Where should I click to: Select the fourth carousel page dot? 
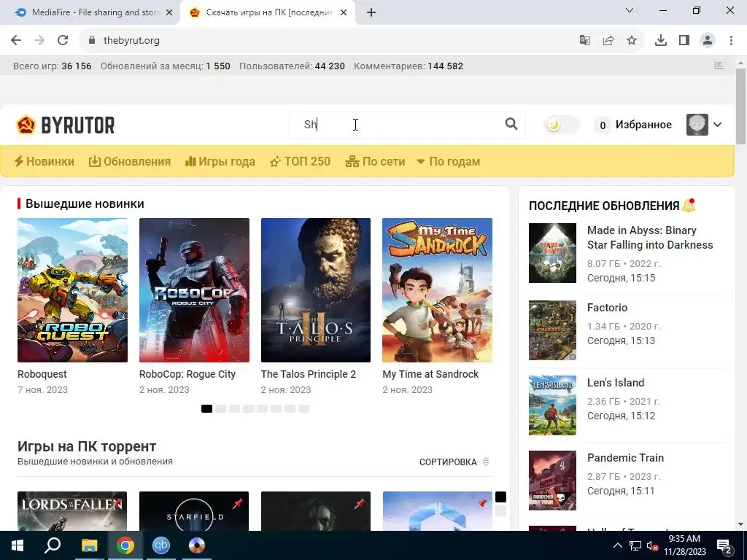248,408
